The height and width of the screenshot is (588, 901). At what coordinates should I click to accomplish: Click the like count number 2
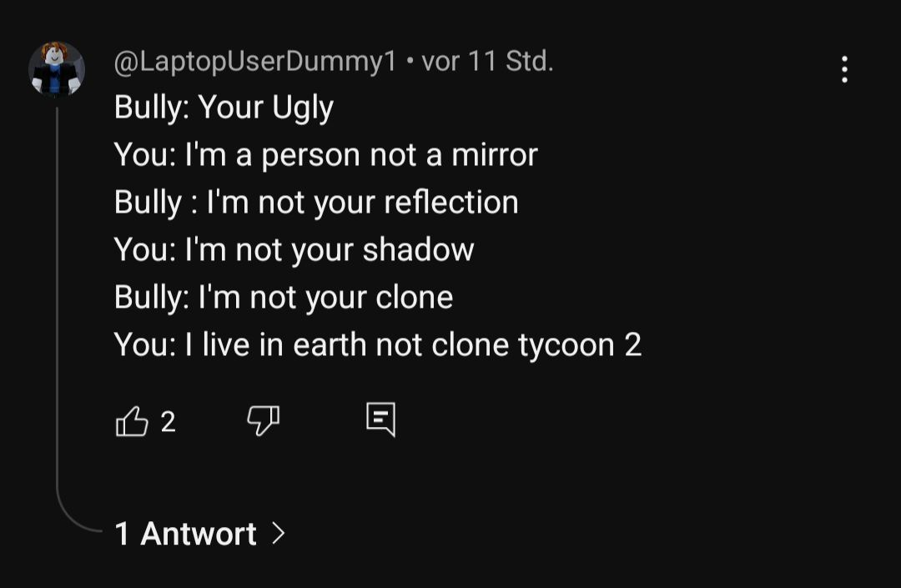click(168, 422)
